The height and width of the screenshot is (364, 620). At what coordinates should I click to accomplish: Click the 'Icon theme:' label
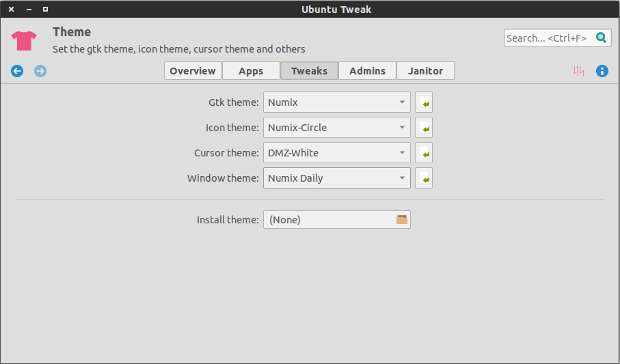click(x=232, y=128)
